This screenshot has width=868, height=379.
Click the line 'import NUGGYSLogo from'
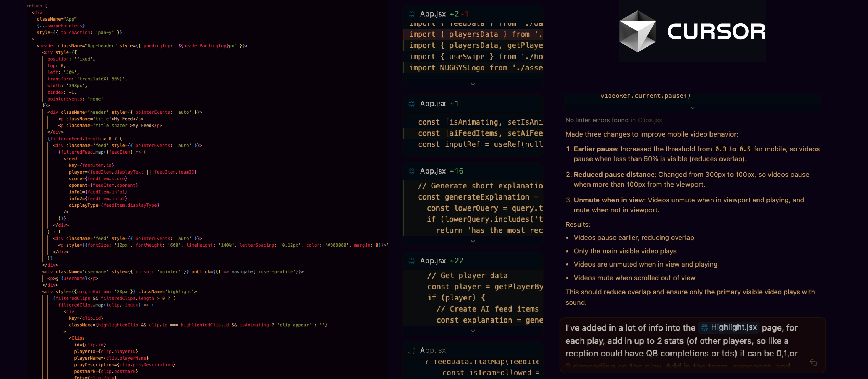(x=476, y=68)
